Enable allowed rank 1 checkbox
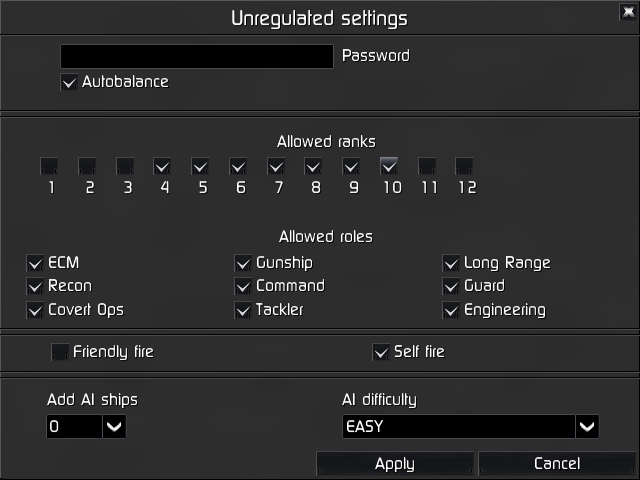640x480 pixels. (x=49, y=166)
